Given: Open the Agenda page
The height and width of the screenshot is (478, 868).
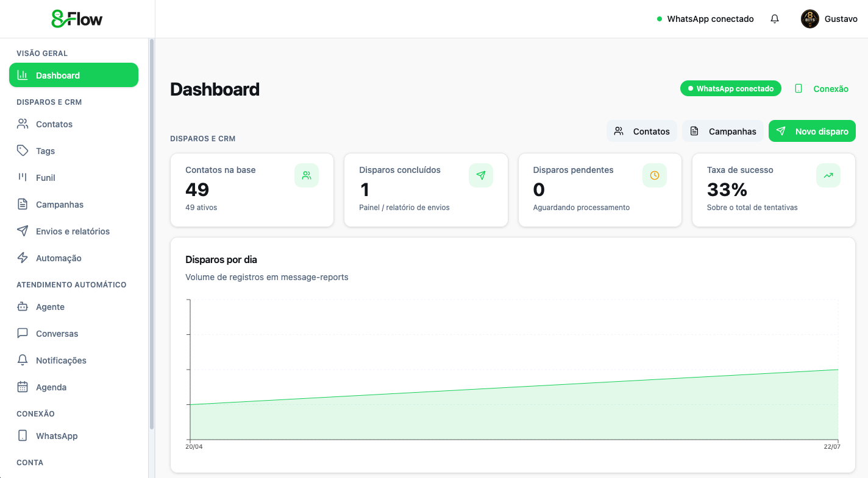Looking at the screenshot, I should coord(74,387).
